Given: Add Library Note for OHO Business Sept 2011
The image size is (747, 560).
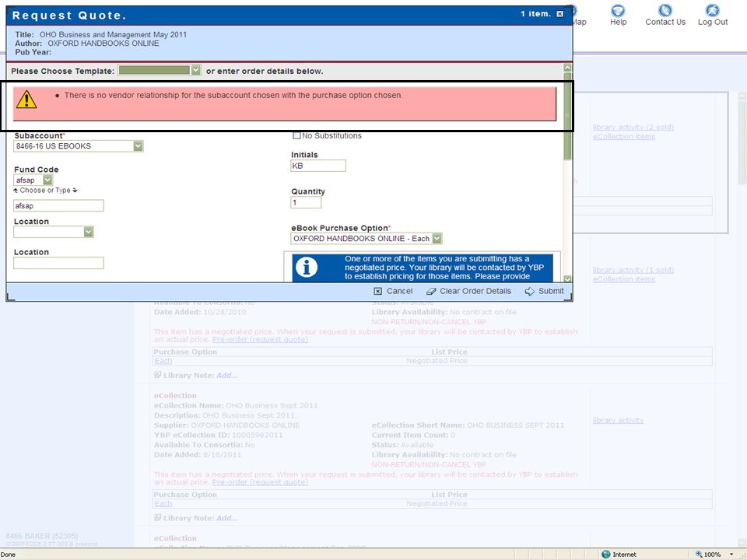Looking at the screenshot, I should click(x=226, y=518).
